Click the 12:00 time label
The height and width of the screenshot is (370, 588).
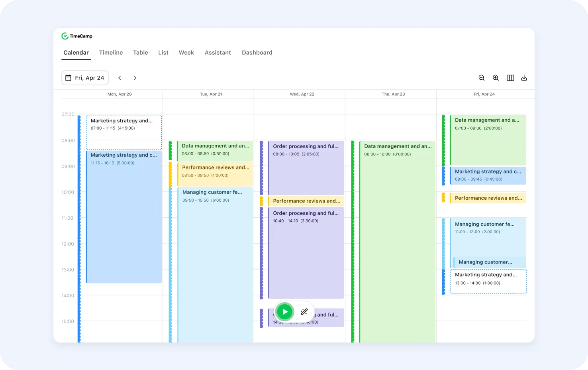point(68,244)
